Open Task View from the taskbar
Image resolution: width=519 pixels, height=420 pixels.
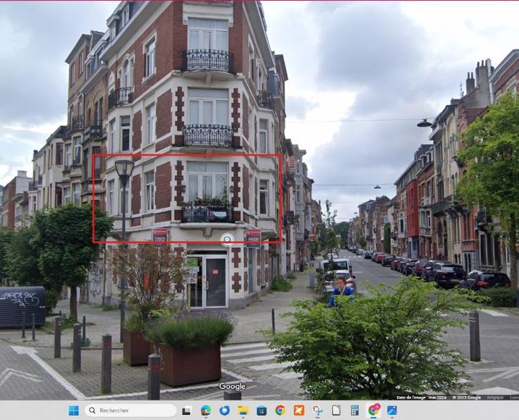[187, 410]
